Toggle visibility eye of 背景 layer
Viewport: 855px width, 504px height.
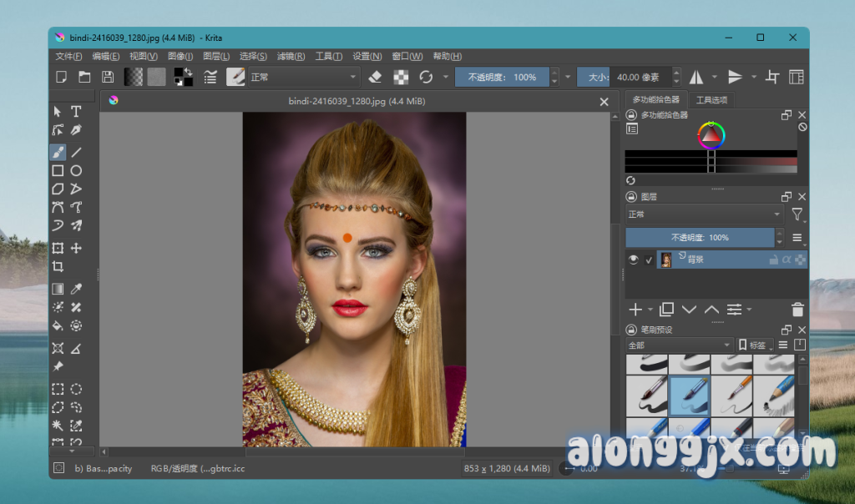click(634, 260)
